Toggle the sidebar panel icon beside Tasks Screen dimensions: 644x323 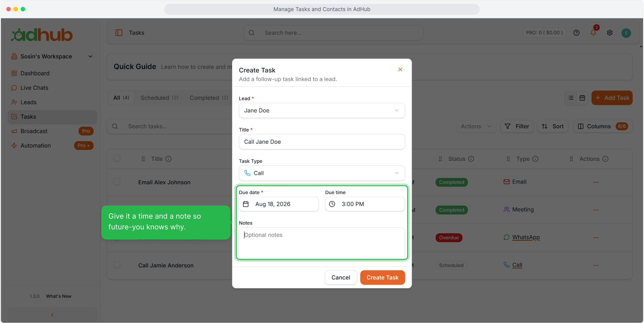pos(119,33)
